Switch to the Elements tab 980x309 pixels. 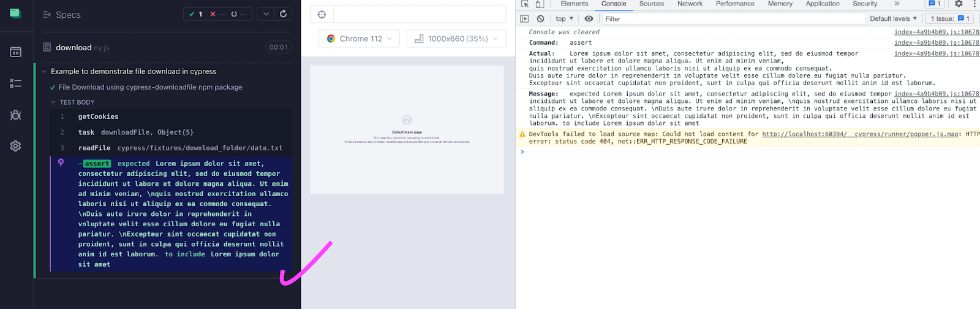click(575, 4)
